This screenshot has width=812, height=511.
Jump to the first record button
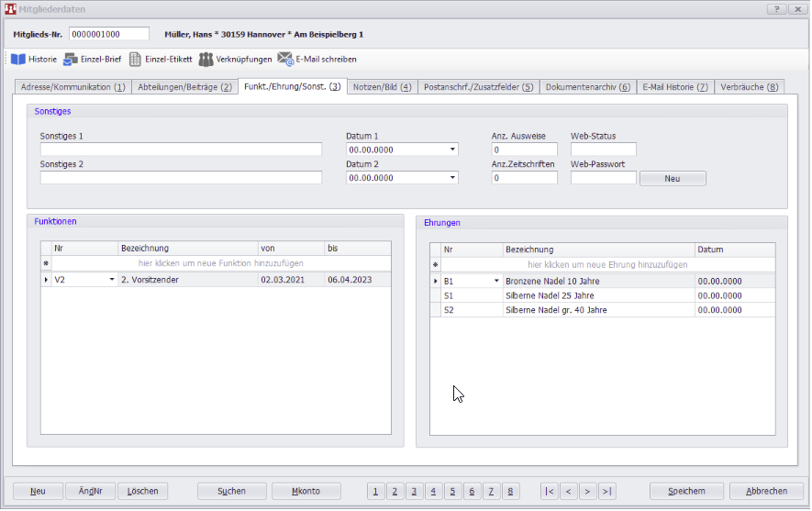(549, 491)
